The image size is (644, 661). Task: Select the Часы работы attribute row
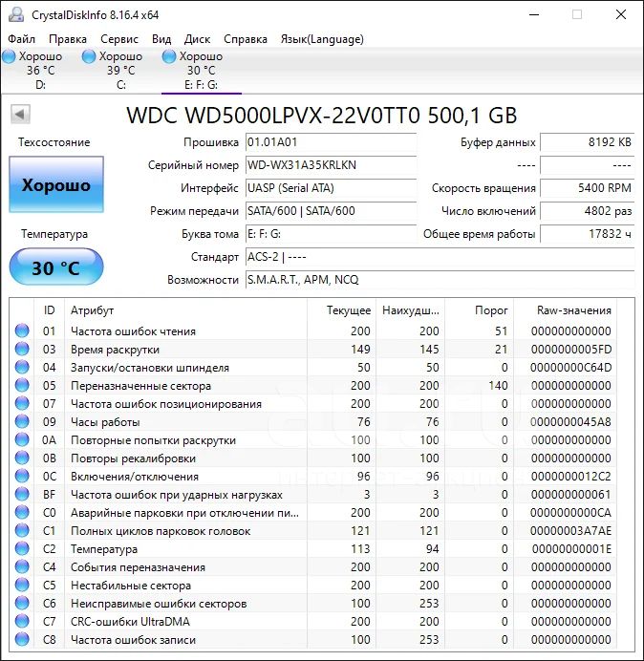186,422
